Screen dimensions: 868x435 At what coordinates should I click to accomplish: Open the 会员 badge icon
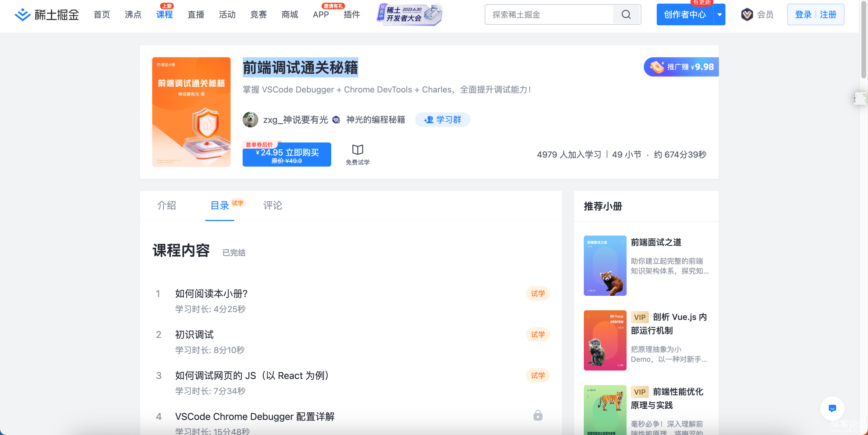pyautogui.click(x=747, y=14)
